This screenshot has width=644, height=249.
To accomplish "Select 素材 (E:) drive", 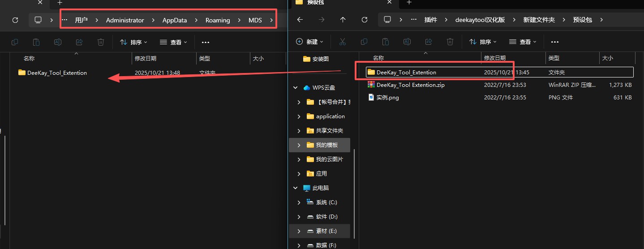I will pos(322,231).
